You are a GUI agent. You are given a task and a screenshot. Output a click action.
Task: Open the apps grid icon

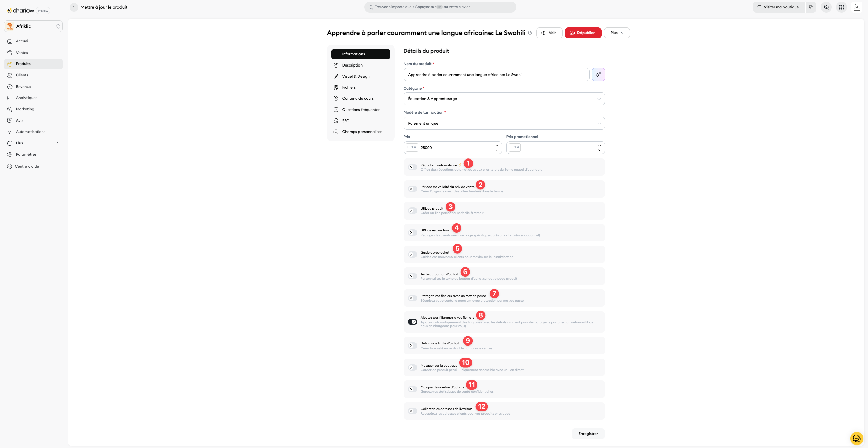(x=841, y=7)
